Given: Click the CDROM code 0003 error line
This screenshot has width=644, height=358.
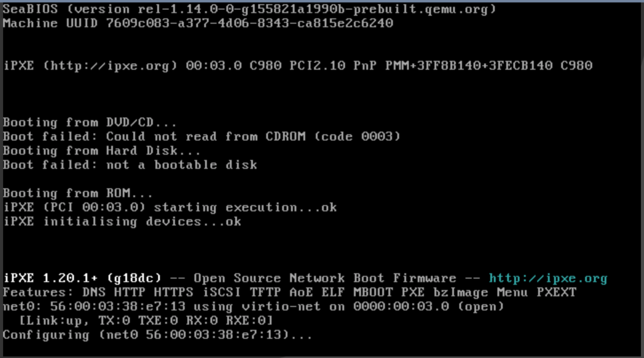Looking at the screenshot, I should 202,136.
